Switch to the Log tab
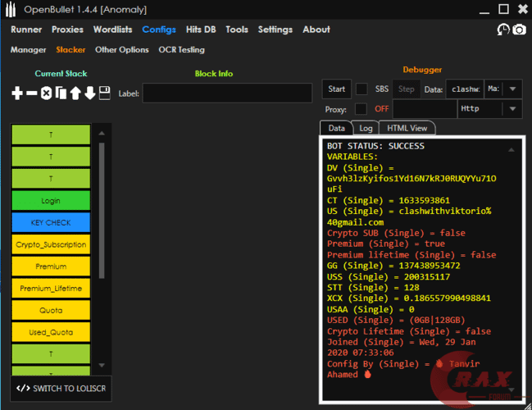532x410 pixels. 366,128
